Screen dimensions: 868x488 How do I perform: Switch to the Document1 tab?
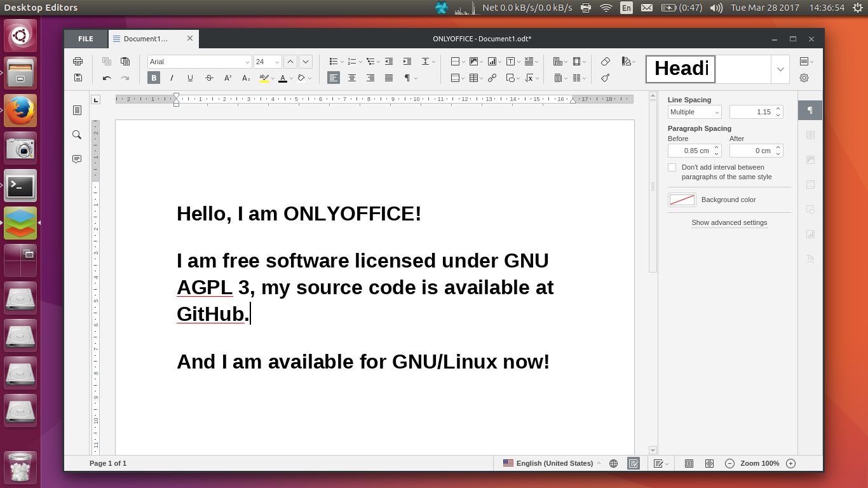pos(145,39)
